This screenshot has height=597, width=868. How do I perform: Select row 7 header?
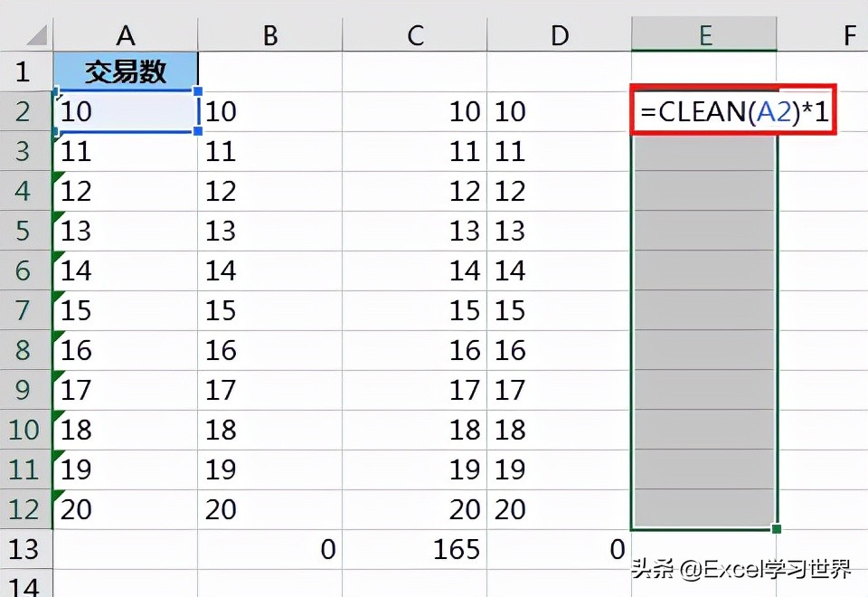pos(26,310)
